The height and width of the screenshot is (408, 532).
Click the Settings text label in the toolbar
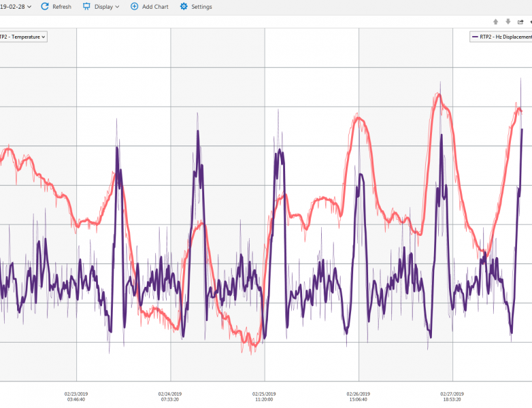click(201, 7)
